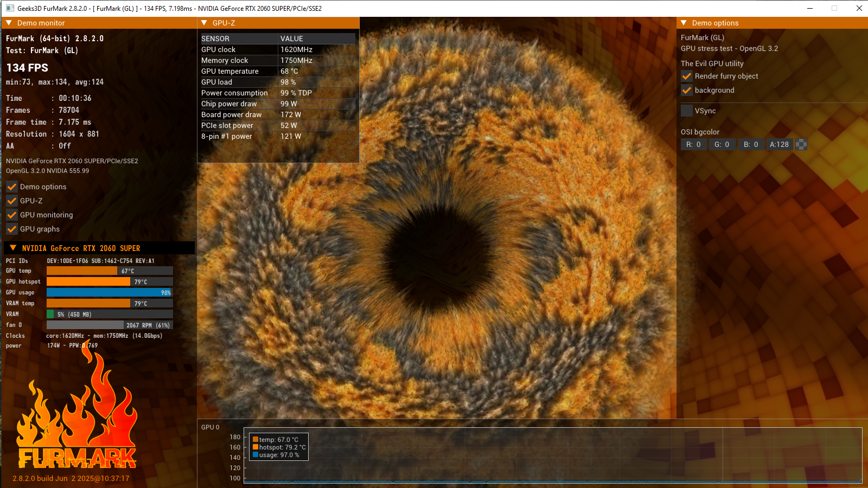Collapse the GPU-Z panel triangle
The height and width of the screenshot is (488, 868).
(205, 23)
